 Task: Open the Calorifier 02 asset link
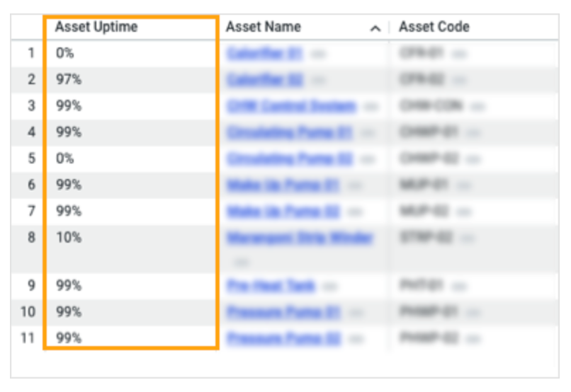(265, 80)
